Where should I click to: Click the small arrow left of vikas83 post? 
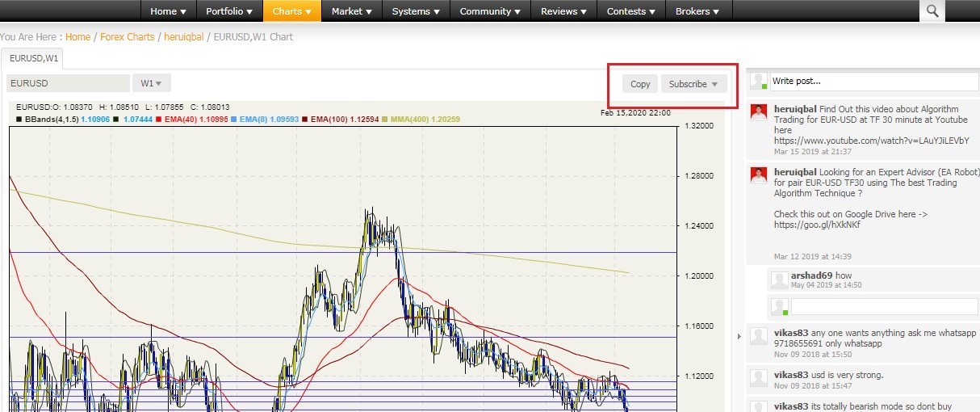click(x=739, y=336)
